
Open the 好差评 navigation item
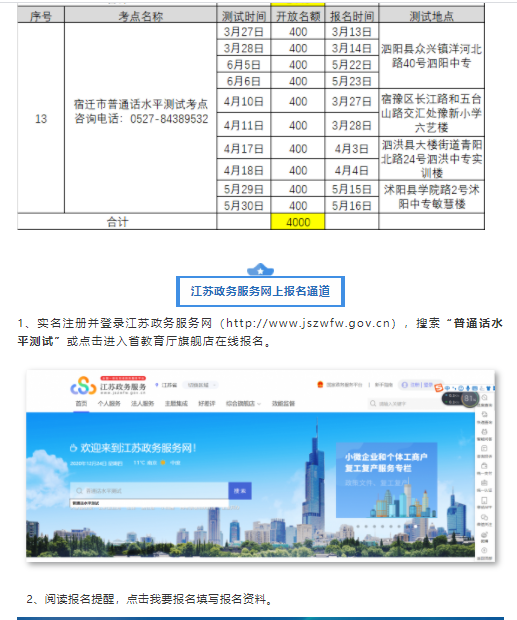click(207, 403)
